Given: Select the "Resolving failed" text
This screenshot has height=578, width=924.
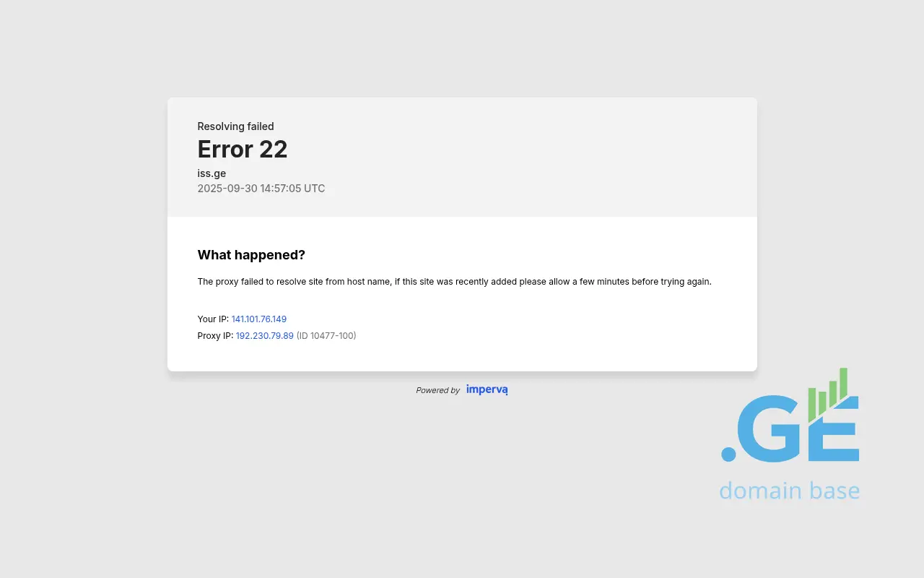Looking at the screenshot, I should (x=235, y=126).
